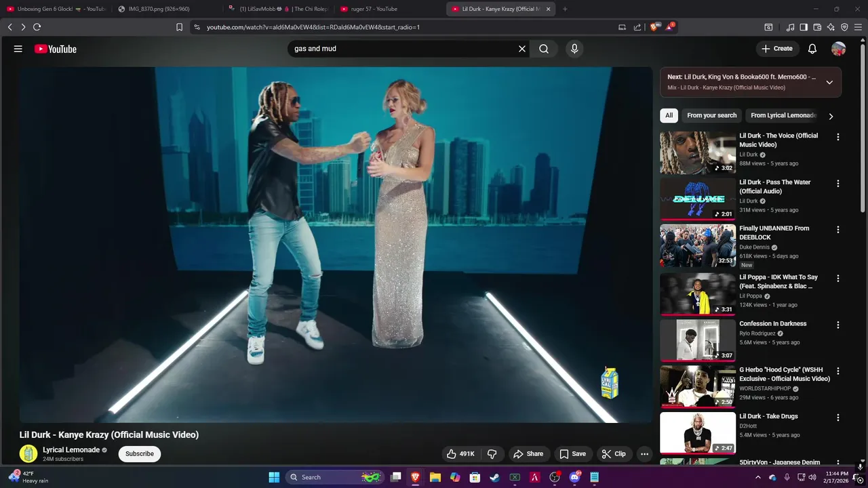Bookmark this page icon in address bar
868x488 pixels.
(x=179, y=27)
